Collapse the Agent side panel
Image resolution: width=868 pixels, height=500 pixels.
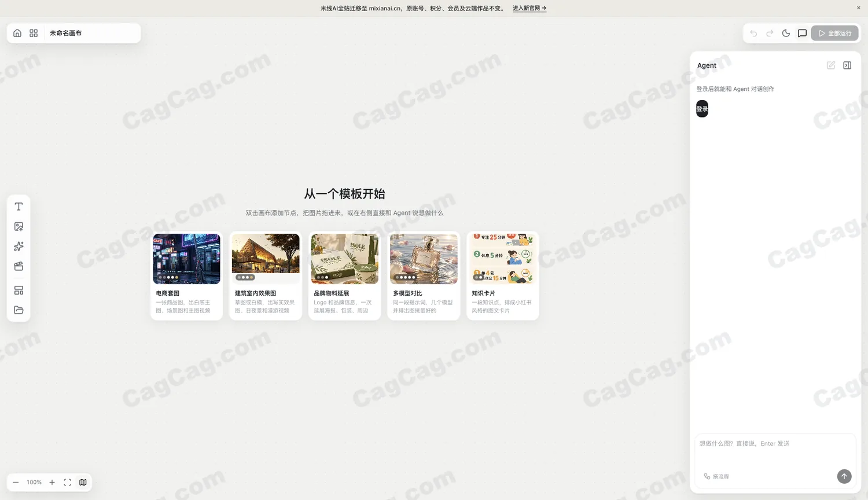[847, 65]
